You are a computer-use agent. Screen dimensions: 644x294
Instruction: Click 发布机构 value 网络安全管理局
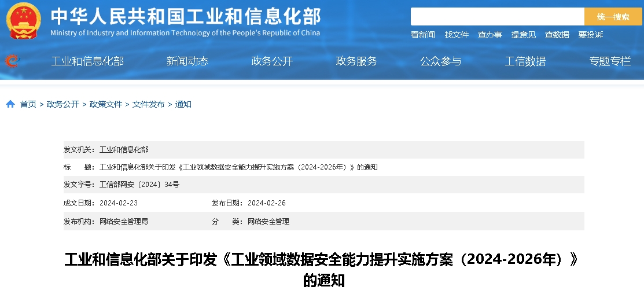point(124,221)
